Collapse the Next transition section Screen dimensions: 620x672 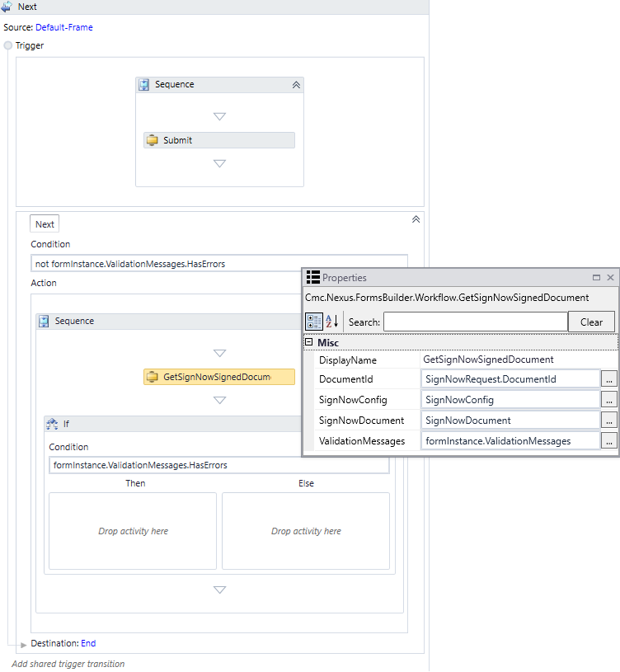[x=416, y=219]
